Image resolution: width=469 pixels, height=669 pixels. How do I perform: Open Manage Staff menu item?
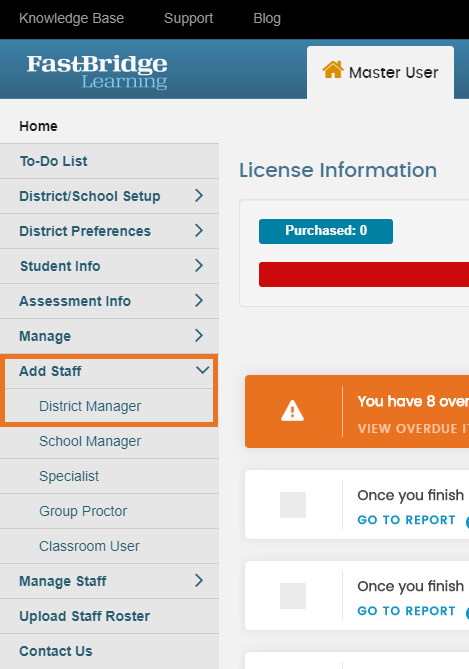[109, 581]
